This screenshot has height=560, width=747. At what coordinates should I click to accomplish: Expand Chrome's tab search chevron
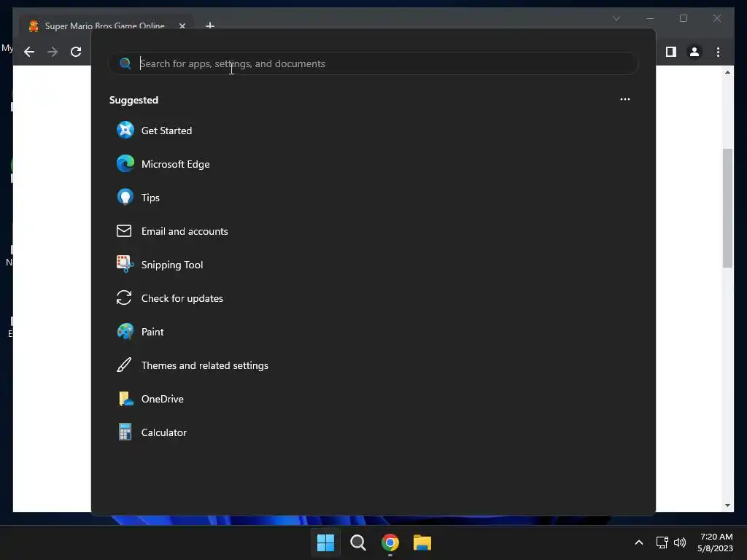pos(616,18)
